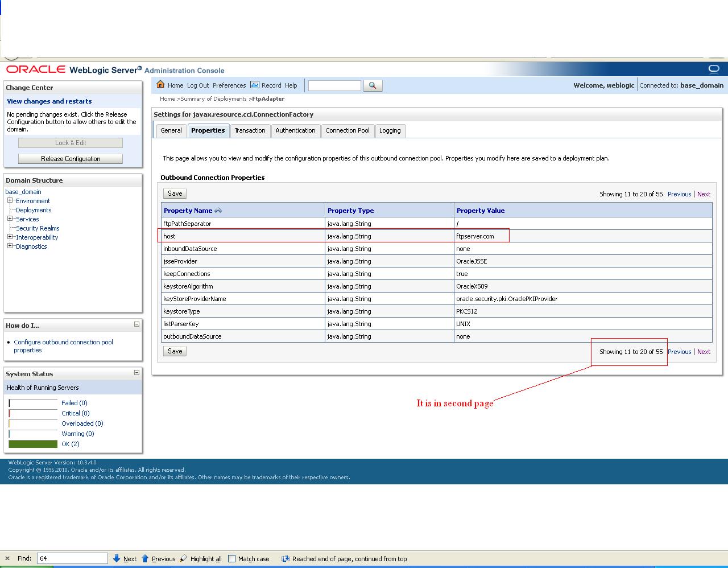The width and height of the screenshot is (728, 568).
Task: Switch to the General tab
Action: tap(171, 130)
